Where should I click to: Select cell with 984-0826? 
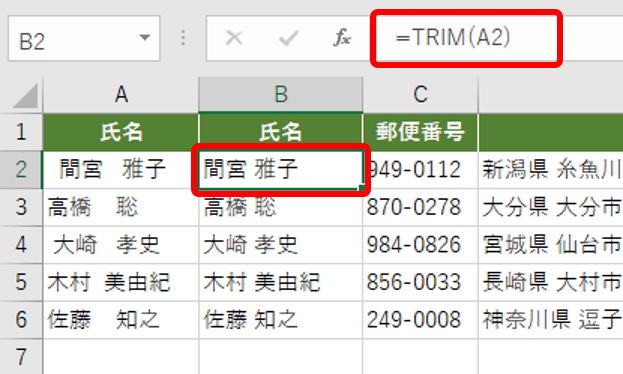[420, 244]
